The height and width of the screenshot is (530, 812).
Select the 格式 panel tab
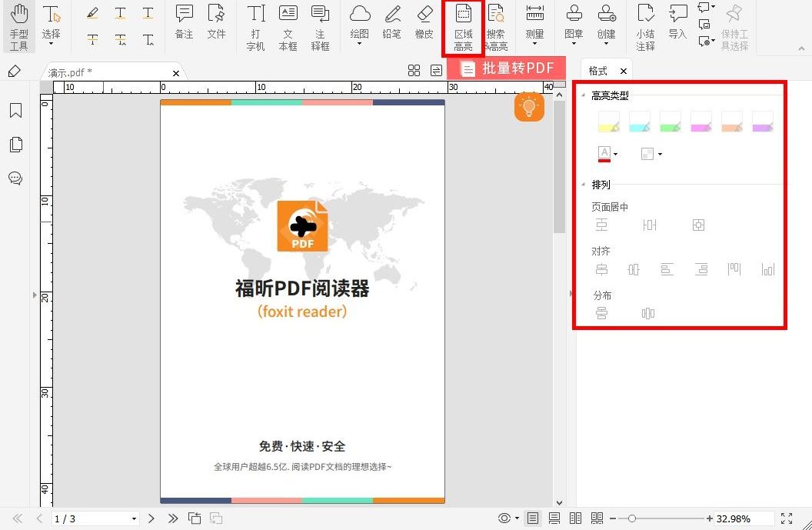pos(597,71)
